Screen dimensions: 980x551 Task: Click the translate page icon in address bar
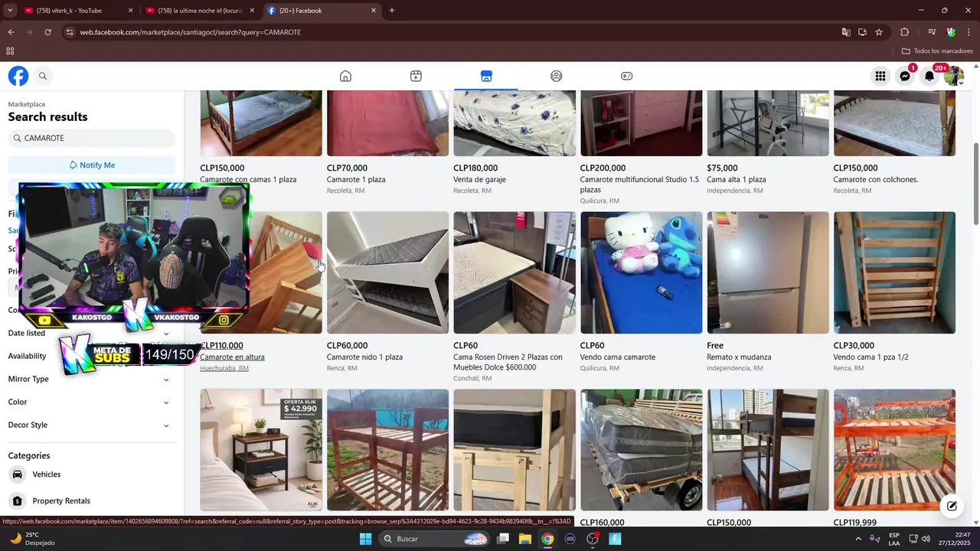tap(846, 32)
